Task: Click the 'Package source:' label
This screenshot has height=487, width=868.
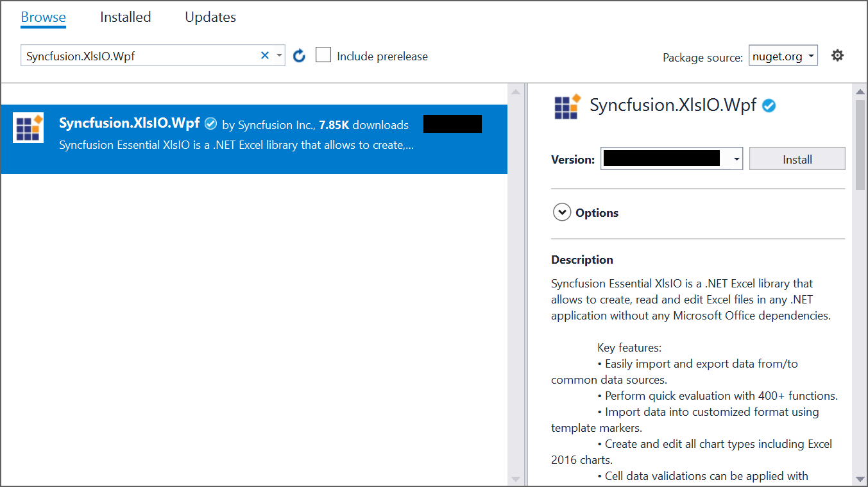Action: [x=702, y=58]
